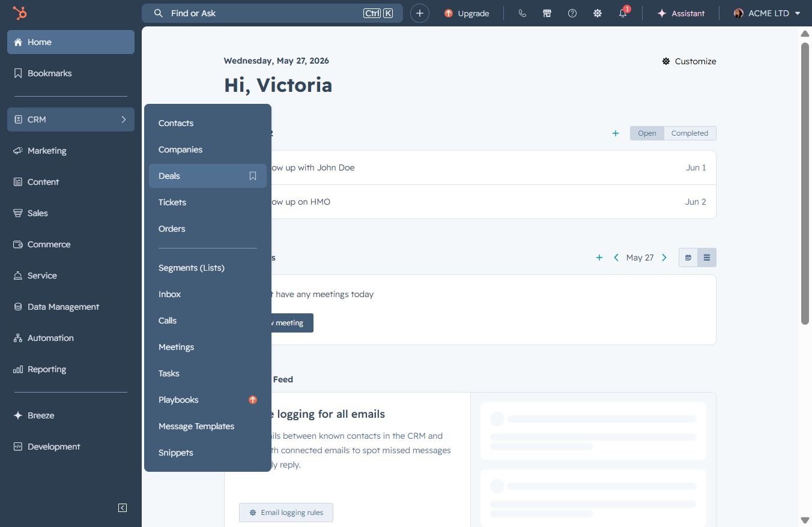Open the help question mark icon
This screenshot has height=527, width=812.
tap(572, 13)
